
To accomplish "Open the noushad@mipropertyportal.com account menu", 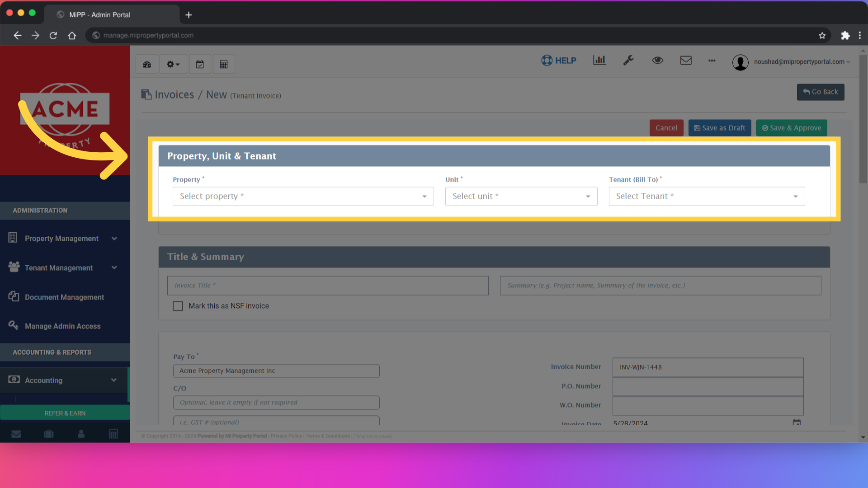I will (800, 61).
